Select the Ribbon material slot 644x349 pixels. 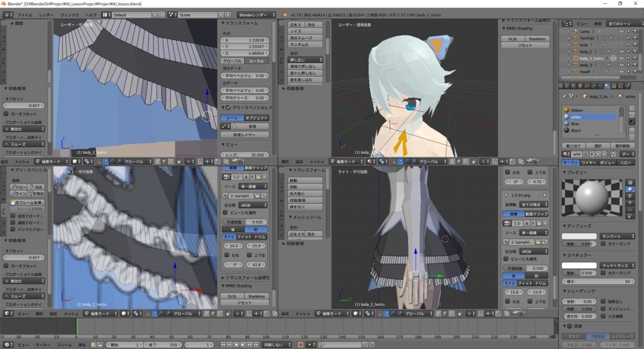[x=591, y=110]
